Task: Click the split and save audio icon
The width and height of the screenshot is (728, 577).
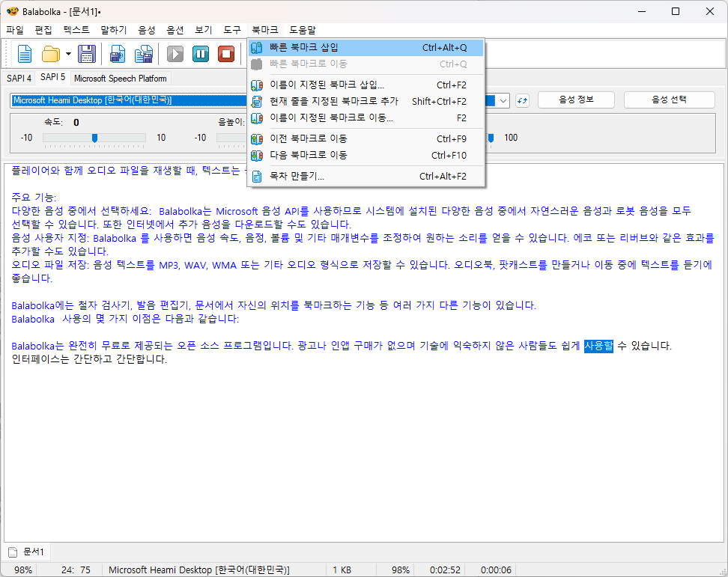Action: [x=144, y=55]
